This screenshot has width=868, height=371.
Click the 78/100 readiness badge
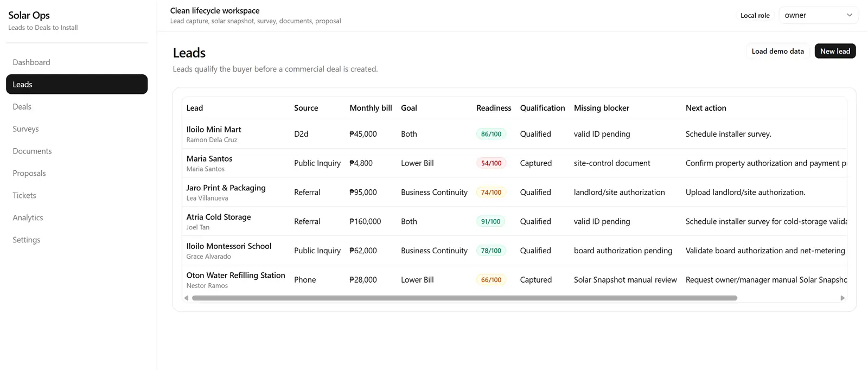point(492,251)
